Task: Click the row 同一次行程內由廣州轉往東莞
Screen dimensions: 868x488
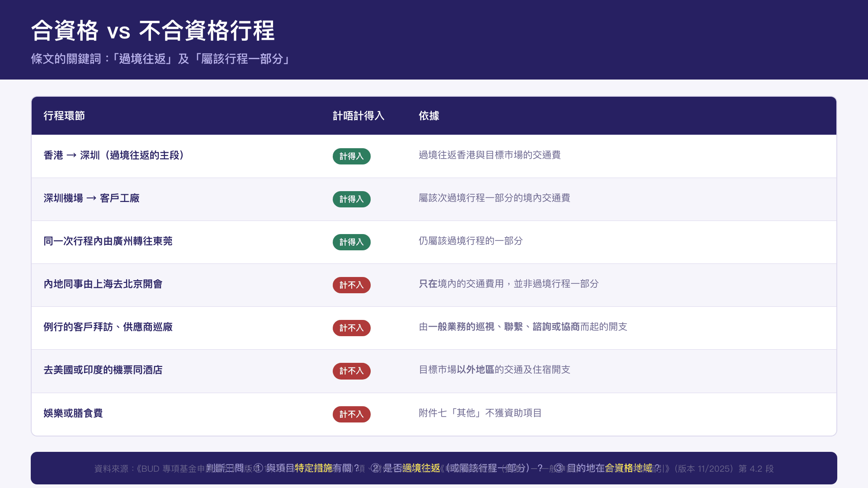Action: pos(434,242)
